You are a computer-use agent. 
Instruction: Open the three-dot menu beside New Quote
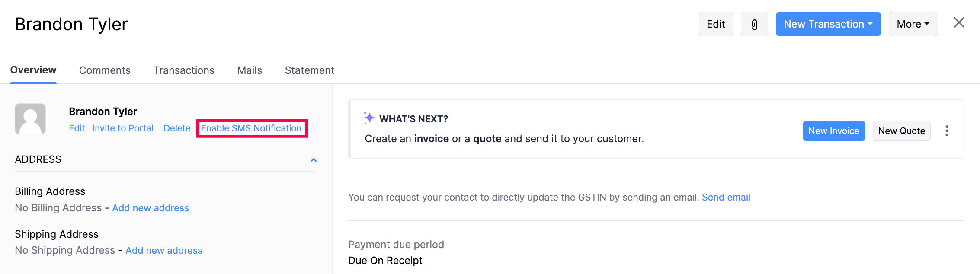[x=947, y=131]
